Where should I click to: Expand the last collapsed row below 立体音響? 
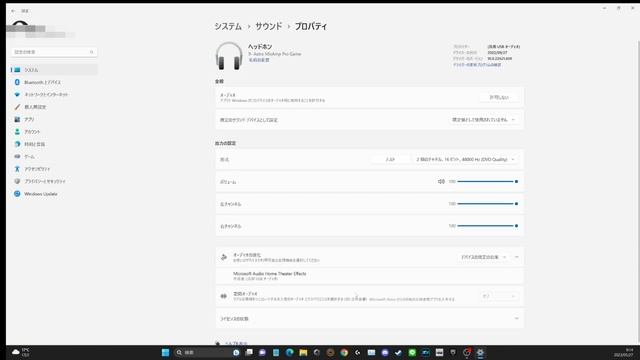[370, 319]
